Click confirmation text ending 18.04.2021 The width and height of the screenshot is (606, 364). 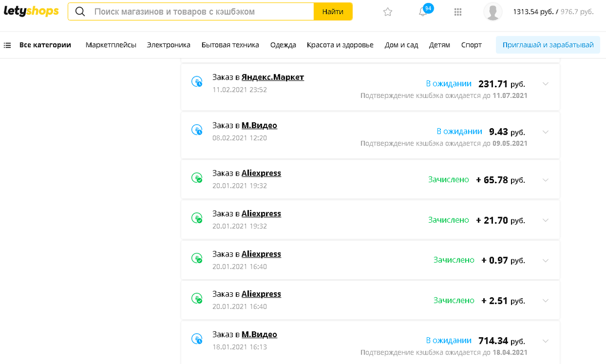click(444, 352)
